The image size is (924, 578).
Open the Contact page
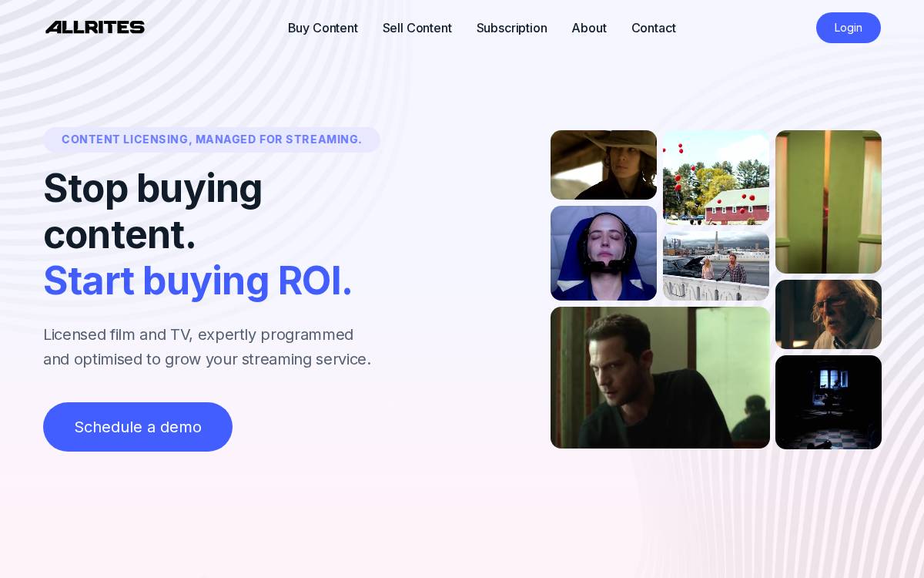[654, 28]
